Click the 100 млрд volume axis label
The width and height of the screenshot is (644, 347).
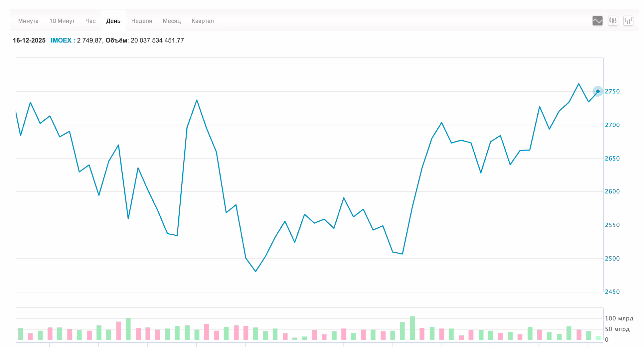[619, 318]
